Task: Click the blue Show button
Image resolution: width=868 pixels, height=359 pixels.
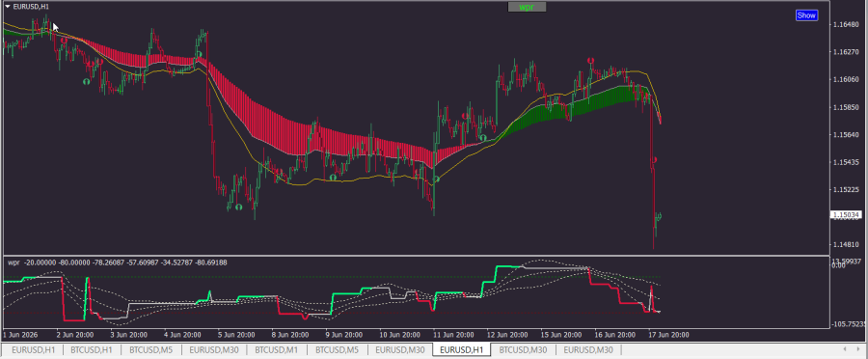Action: (806, 15)
